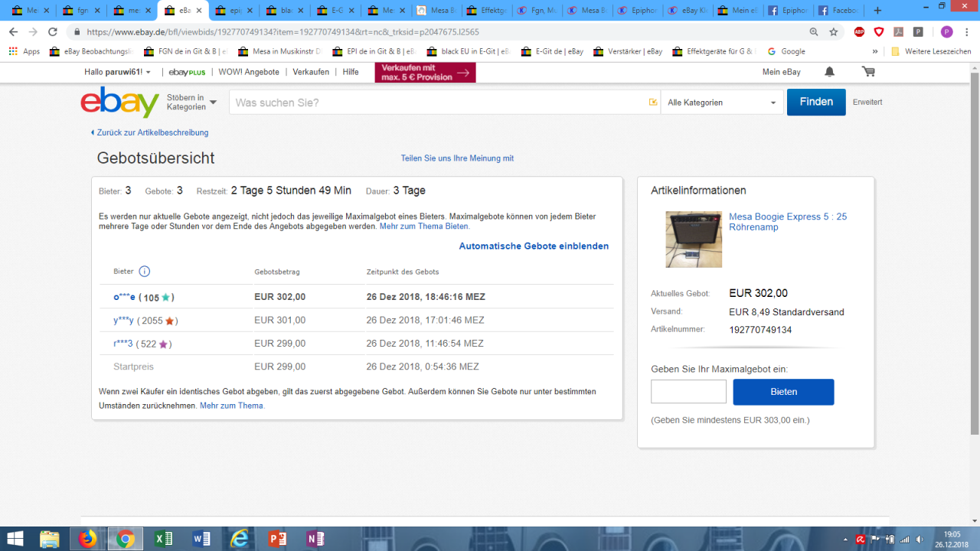Viewport: 980px width, 551px height.
Task: Click the Bieten button
Action: pyautogui.click(x=783, y=392)
